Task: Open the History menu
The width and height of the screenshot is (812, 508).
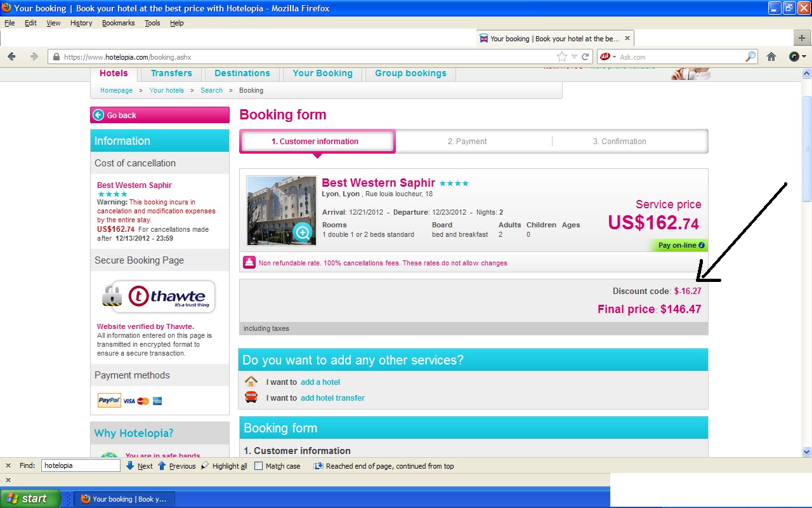Action: pyautogui.click(x=81, y=23)
